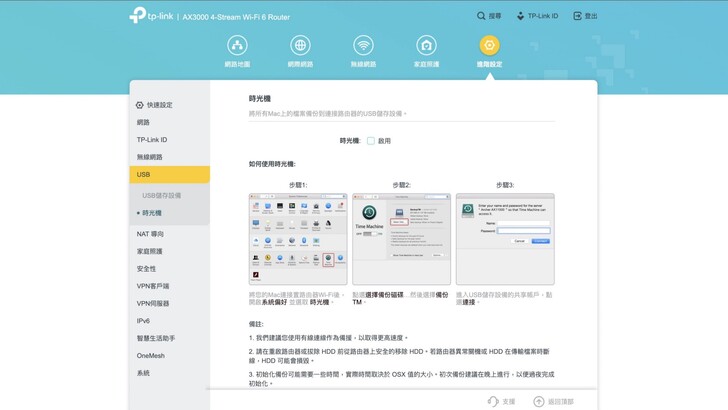The height and width of the screenshot is (410, 728).
Task: Select USB儲存設備 submenu item
Action: pos(162,195)
